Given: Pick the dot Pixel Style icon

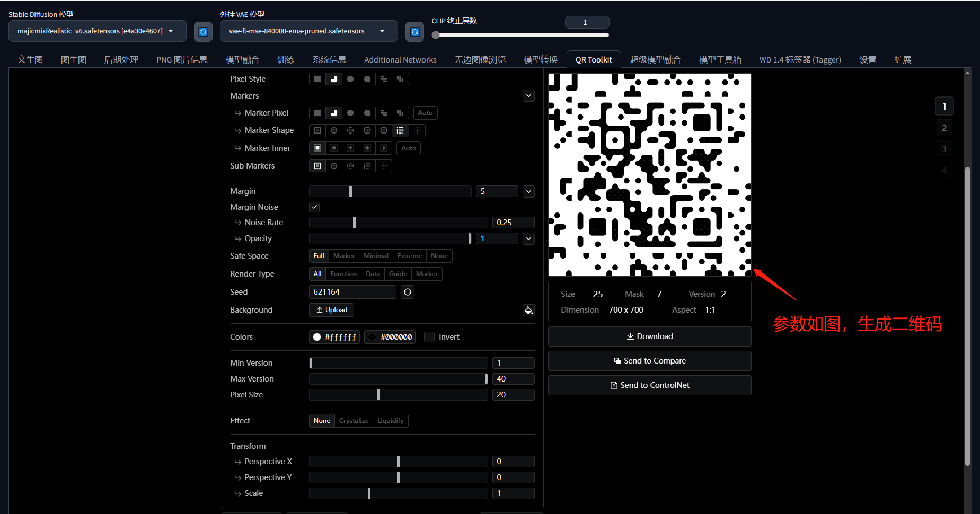Looking at the screenshot, I should (350, 79).
